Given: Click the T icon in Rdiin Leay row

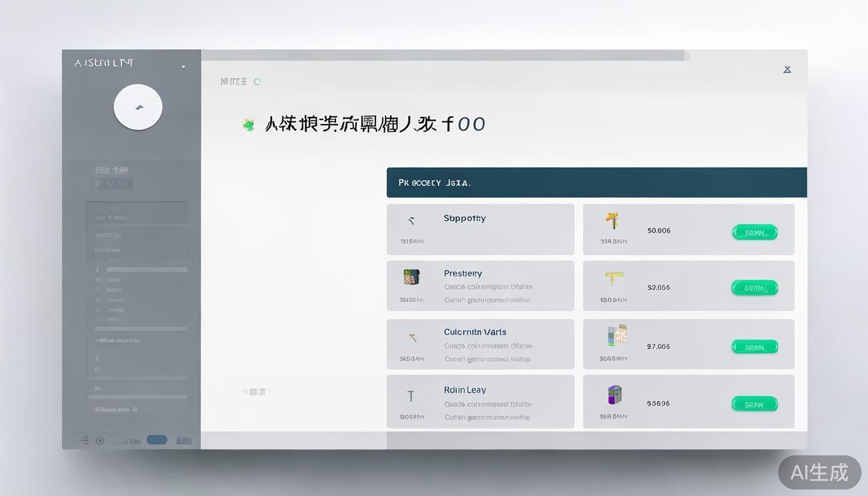Looking at the screenshot, I should click(x=410, y=396).
